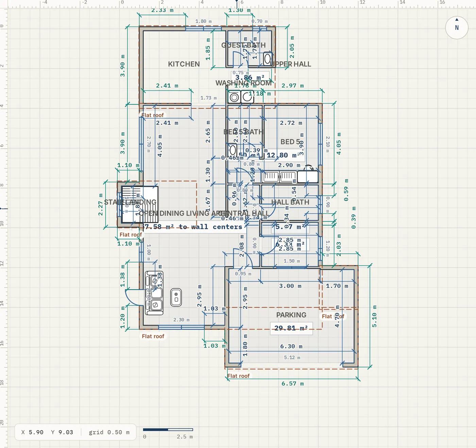Viewport: 476px width, 448px height.
Task: Select the 6.30 m dimension inside parking
Action: (291, 346)
